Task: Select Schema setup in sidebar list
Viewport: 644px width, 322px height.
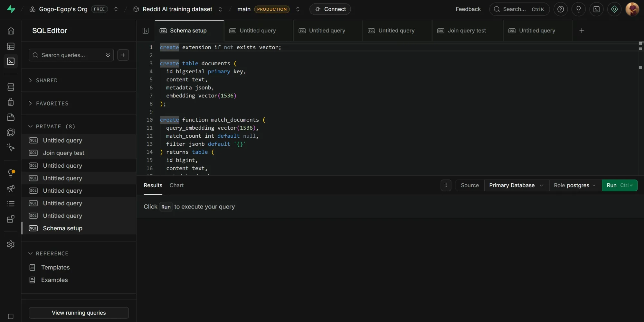Action: click(79, 228)
